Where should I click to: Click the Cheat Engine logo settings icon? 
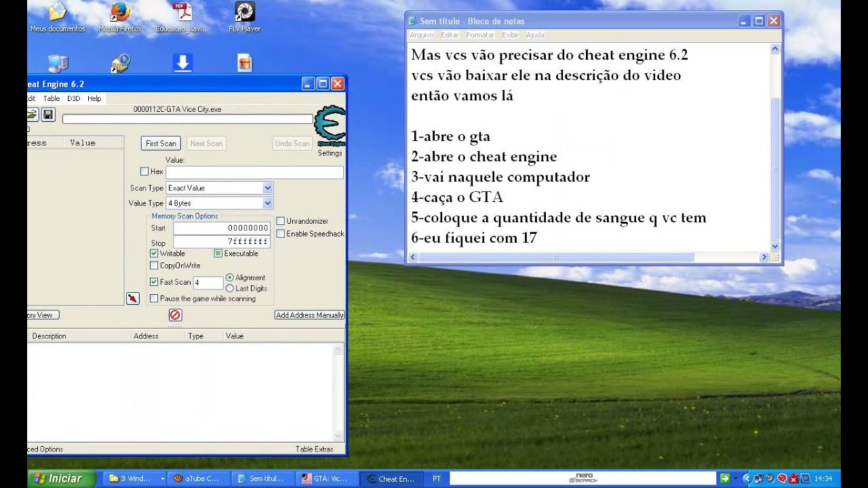coord(330,126)
